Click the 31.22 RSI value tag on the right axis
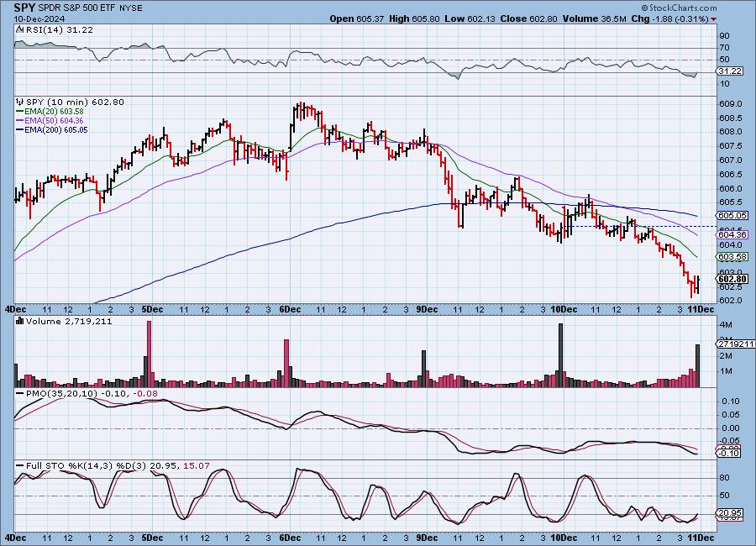This screenshot has width=756, height=546. click(x=729, y=71)
